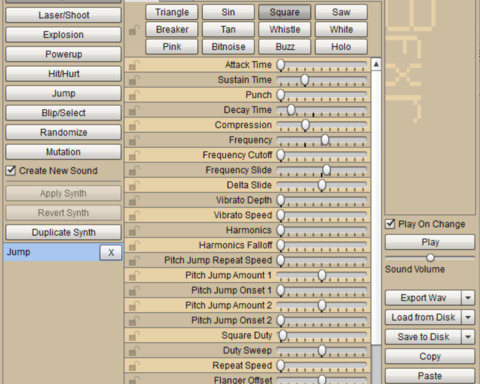Toggle the lock icon beside Delta Slide
Viewport: 480px width, 384px height.
point(134,185)
